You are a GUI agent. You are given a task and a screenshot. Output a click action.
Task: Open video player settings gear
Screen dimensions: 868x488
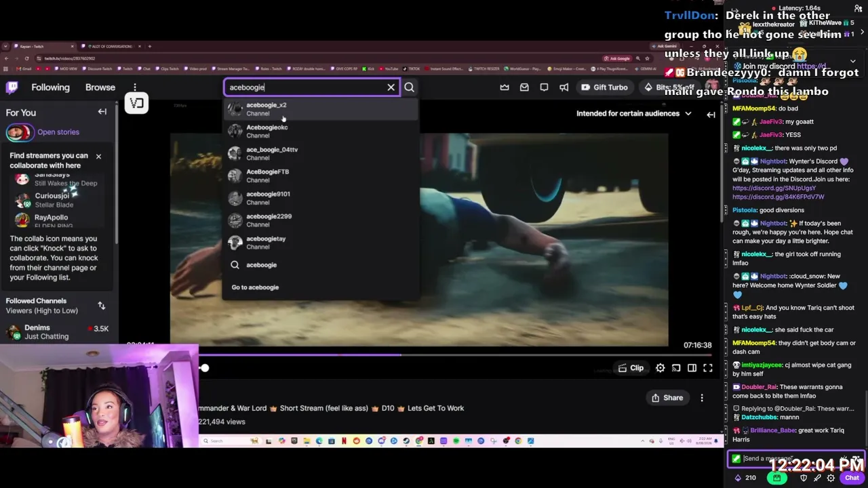pyautogui.click(x=660, y=368)
